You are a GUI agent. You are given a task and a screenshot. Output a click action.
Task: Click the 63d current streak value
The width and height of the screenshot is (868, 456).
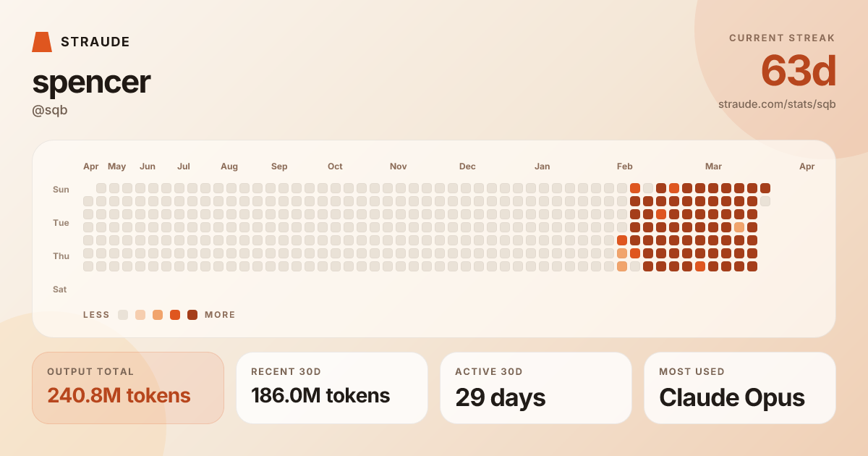pos(799,71)
